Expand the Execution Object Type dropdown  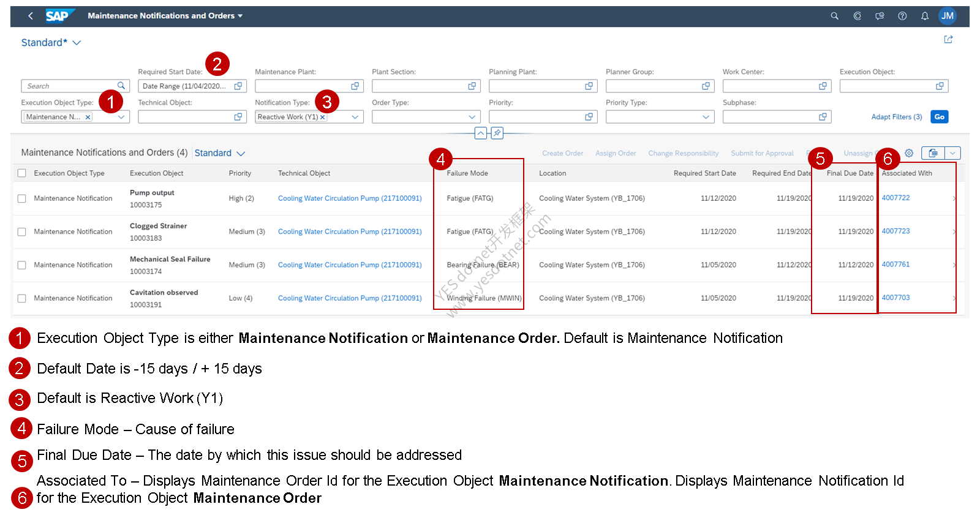click(x=121, y=117)
